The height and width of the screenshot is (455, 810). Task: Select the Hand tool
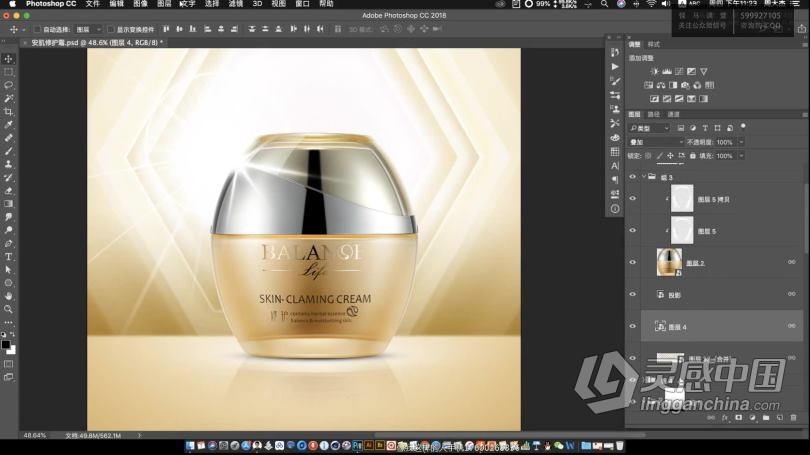tap(9, 296)
